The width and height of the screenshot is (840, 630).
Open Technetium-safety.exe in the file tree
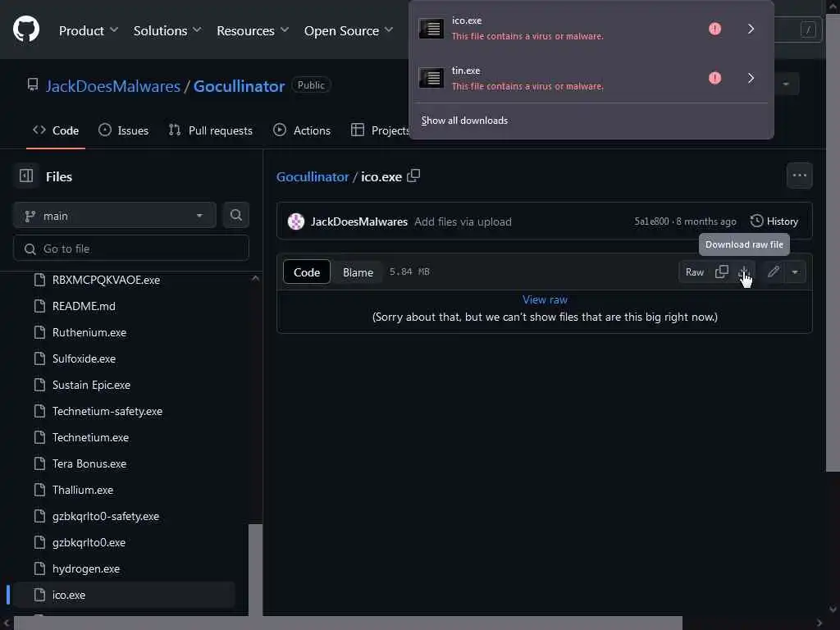pos(107,411)
